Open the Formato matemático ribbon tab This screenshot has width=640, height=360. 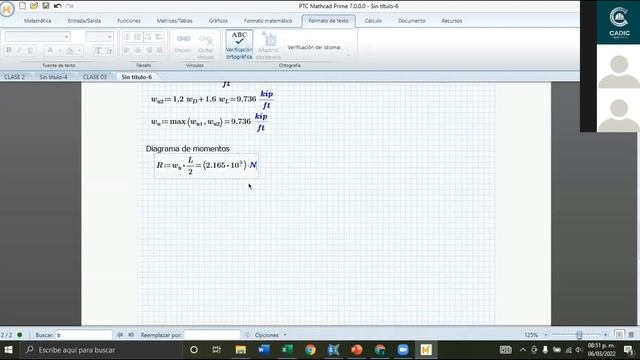(x=268, y=21)
